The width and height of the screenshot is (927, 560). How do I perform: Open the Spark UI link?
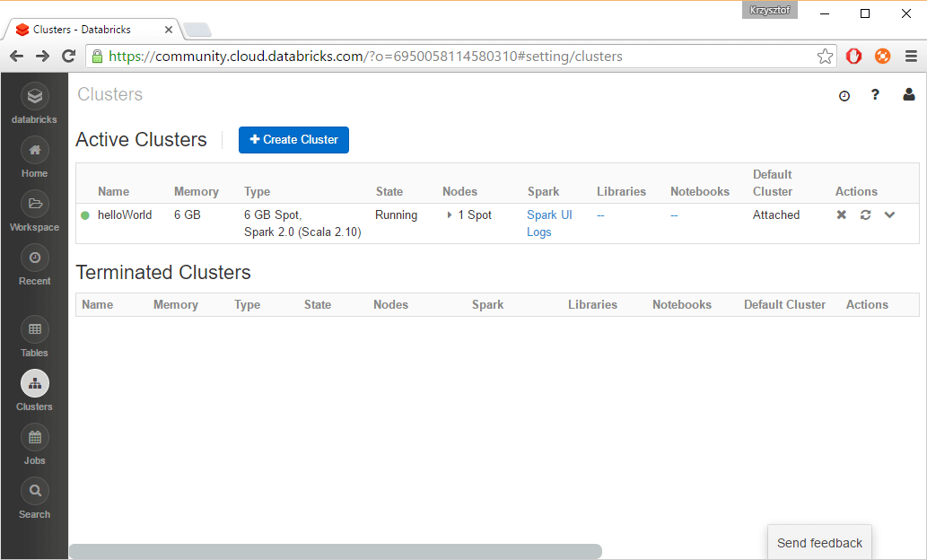[x=549, y=215]
